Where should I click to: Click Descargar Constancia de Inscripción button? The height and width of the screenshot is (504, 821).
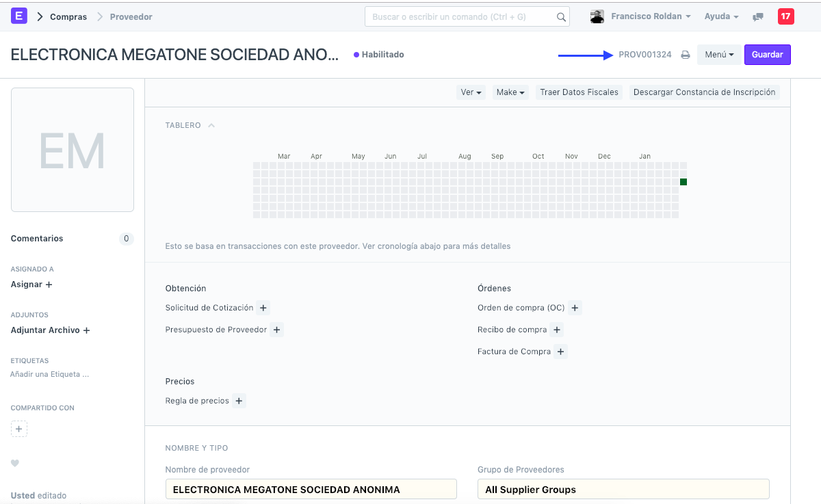(704, 92)
